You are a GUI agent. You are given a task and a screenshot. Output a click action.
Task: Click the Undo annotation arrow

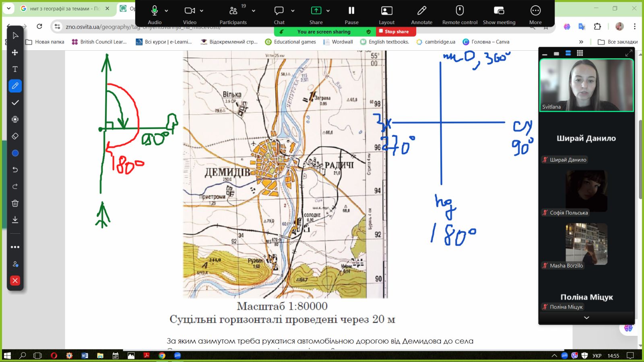pos(15,170)
